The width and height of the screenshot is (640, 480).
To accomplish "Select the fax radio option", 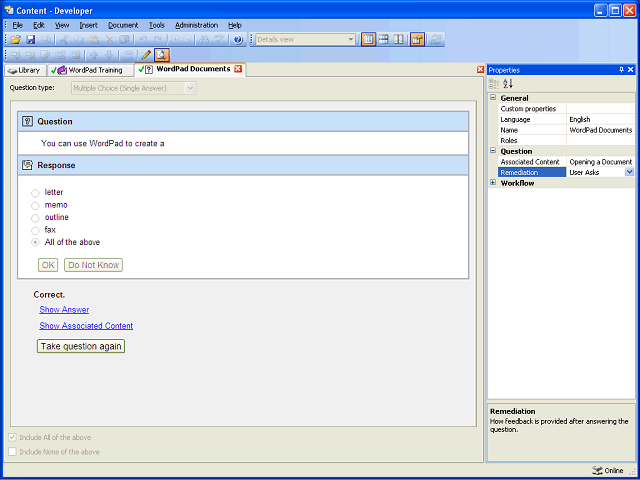I will [x=36, y=231].
